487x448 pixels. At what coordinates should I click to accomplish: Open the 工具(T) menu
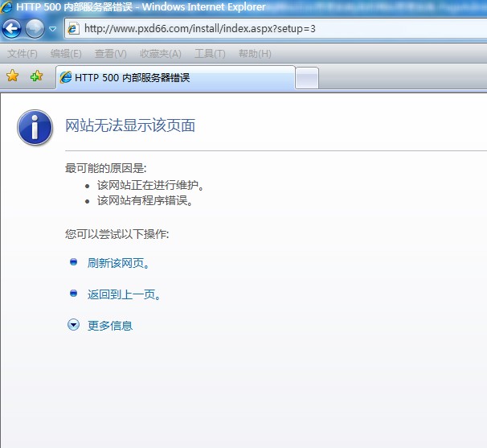pyautogui.click(x=210, y=54)
